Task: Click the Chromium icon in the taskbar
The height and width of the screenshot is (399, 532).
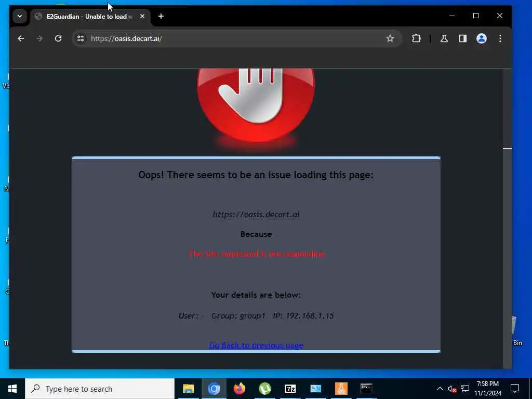Action: coord(214,389)
